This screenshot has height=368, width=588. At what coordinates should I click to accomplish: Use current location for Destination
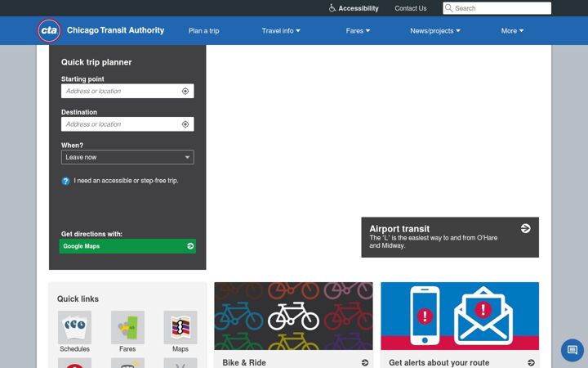point(185,124)
